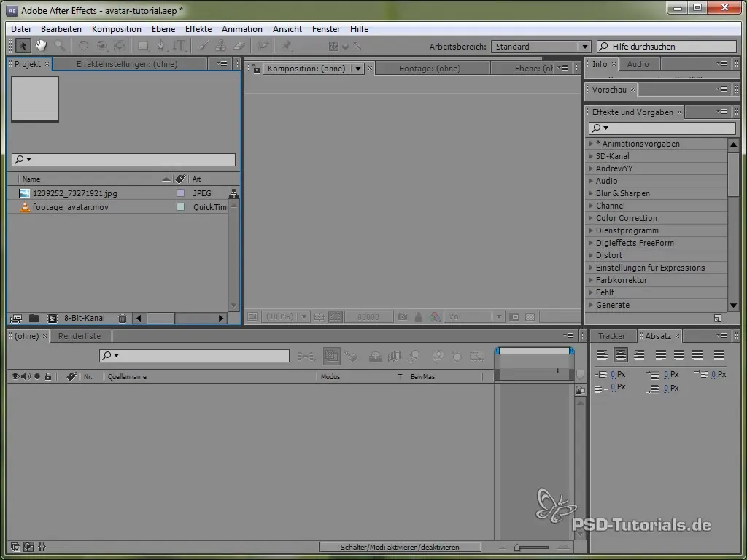Open the Voll resolution dropdown
Image resolution: width=747 pixels, height=560 pixels.
[x=473, y=316]
